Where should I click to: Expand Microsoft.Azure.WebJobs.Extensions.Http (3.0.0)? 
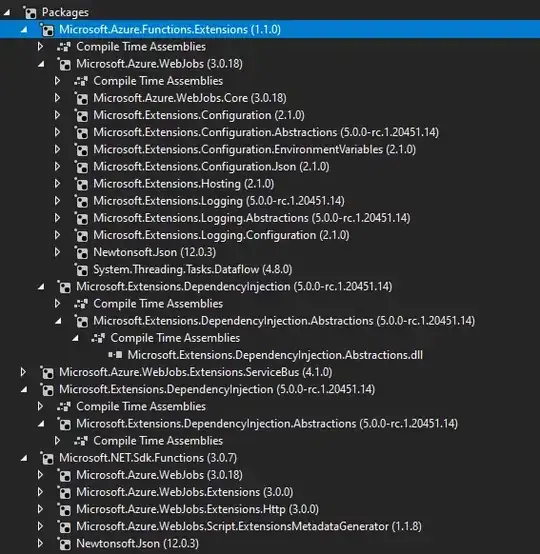point(40,509)
